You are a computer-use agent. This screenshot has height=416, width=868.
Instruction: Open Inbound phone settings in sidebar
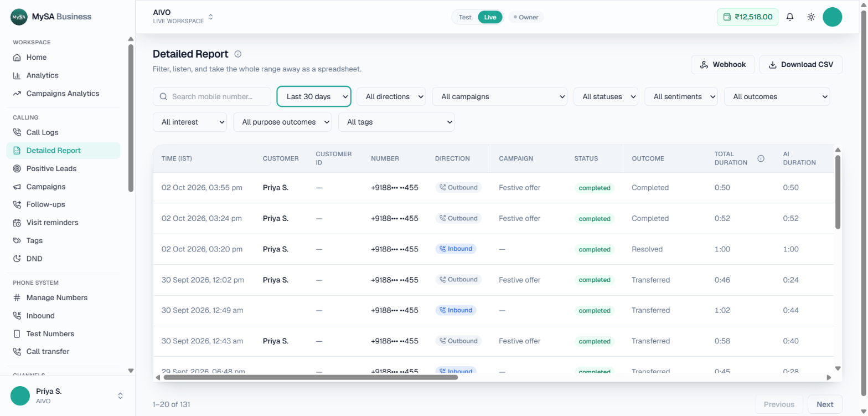click(63, 316)
